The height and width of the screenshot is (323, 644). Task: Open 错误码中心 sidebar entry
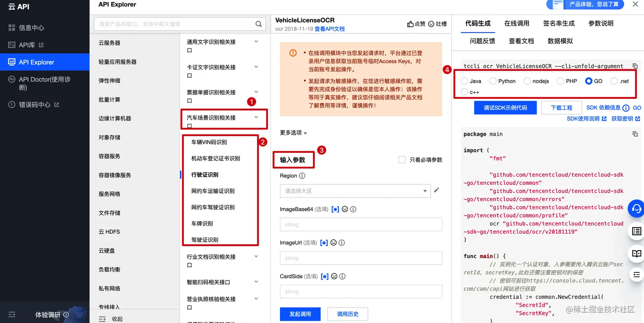tap(33, 105)
